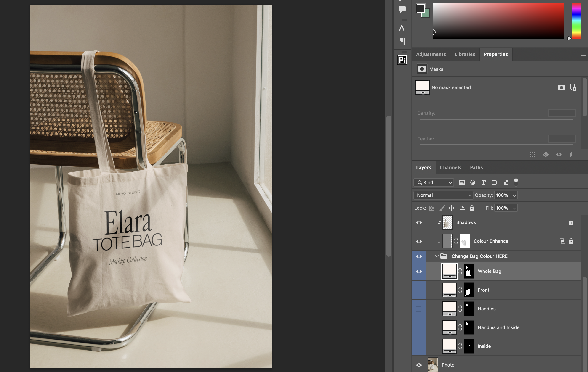The height and width of the screenshot is (372, 588).
Task: Click the Whole Bag layer mask thumbnail
Action: [468, 271]
